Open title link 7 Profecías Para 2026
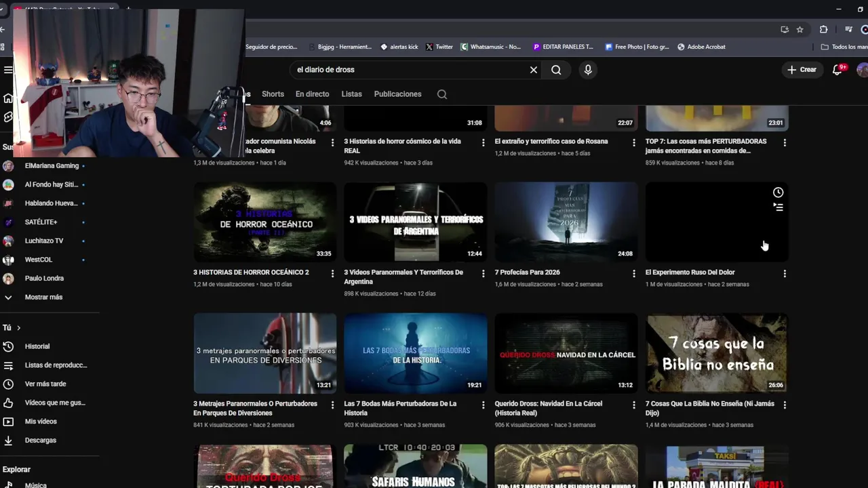The image size is (868, 488). tap(527, 272)
